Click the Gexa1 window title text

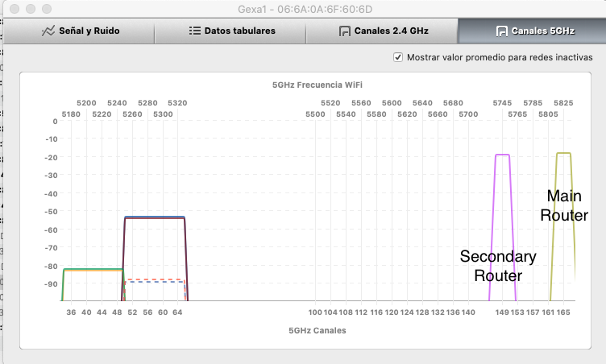click(x=302, y=9)
